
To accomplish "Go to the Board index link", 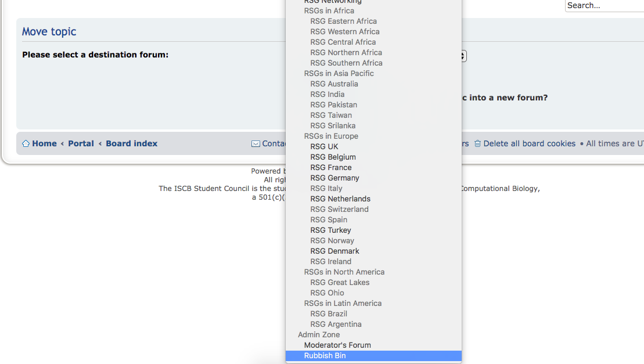I will point(131,144).
